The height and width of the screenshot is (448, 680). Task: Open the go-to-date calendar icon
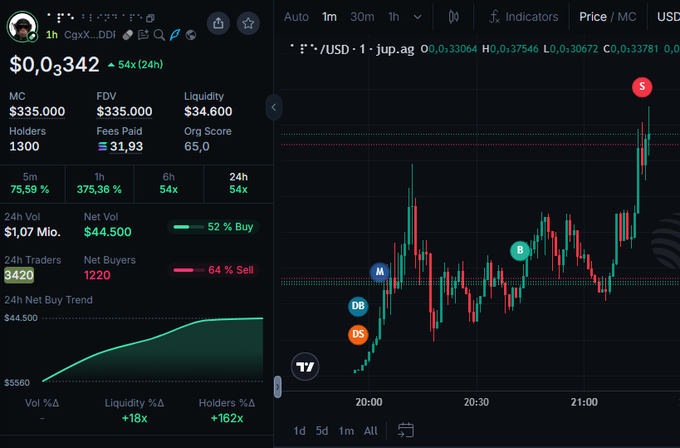coord(405,430)
